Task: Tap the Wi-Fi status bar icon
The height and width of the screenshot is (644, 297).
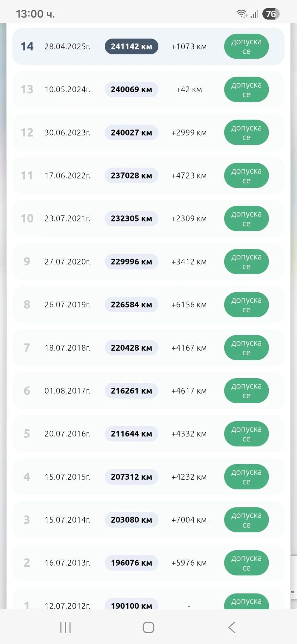Action: click(242, 14)
